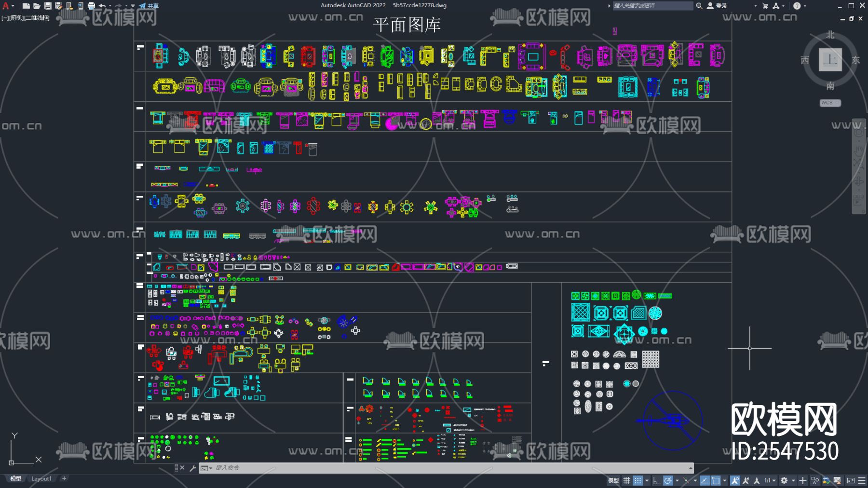Toggle object snap tracking in status bar
The height and width of the screenshot is (488, 868).
(705, 480)
